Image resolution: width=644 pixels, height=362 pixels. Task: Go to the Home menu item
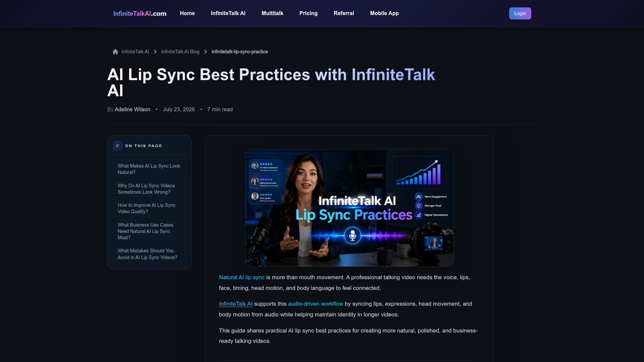187,14
